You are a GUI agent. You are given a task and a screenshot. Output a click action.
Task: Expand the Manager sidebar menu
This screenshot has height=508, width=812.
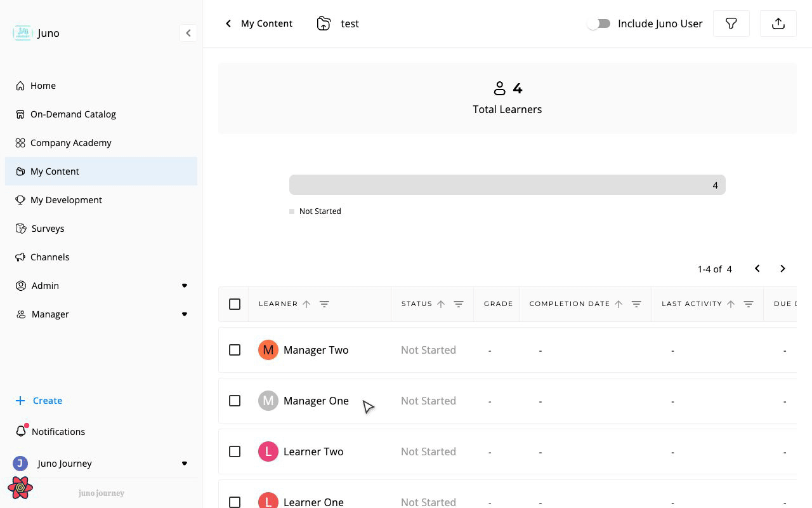(50, 314)
